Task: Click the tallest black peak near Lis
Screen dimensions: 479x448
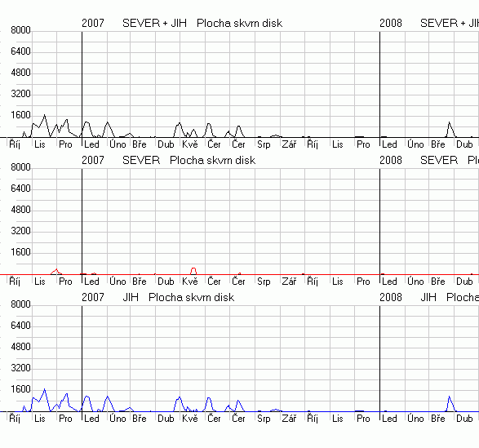Action: 45,116
